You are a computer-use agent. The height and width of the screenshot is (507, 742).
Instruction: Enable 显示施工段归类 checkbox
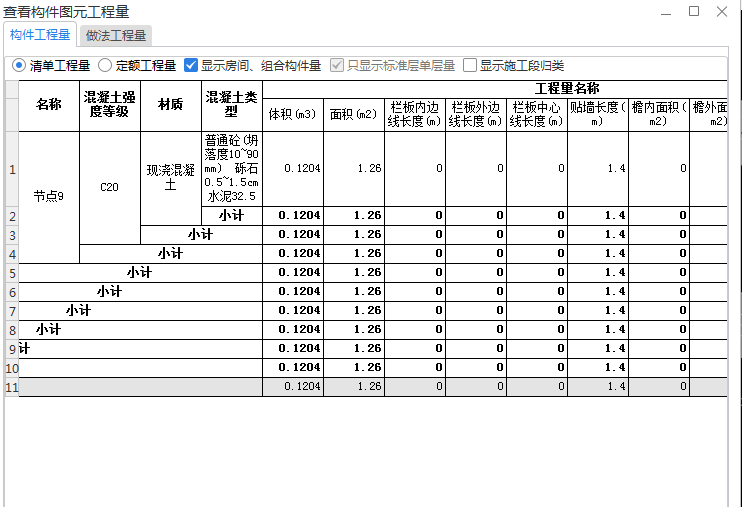click(x=469, y=65)
